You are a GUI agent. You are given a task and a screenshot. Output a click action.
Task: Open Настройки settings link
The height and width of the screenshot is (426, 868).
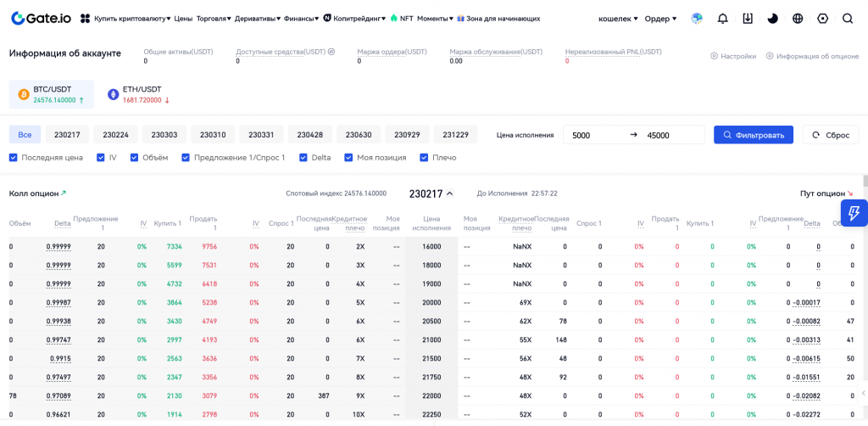(x=733, y=56)
